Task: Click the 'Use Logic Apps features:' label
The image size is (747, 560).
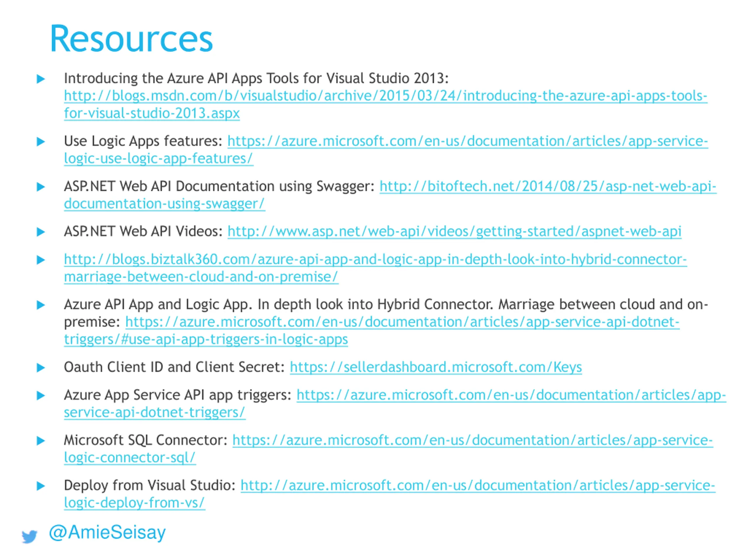Action: click(x=143, y=141)
